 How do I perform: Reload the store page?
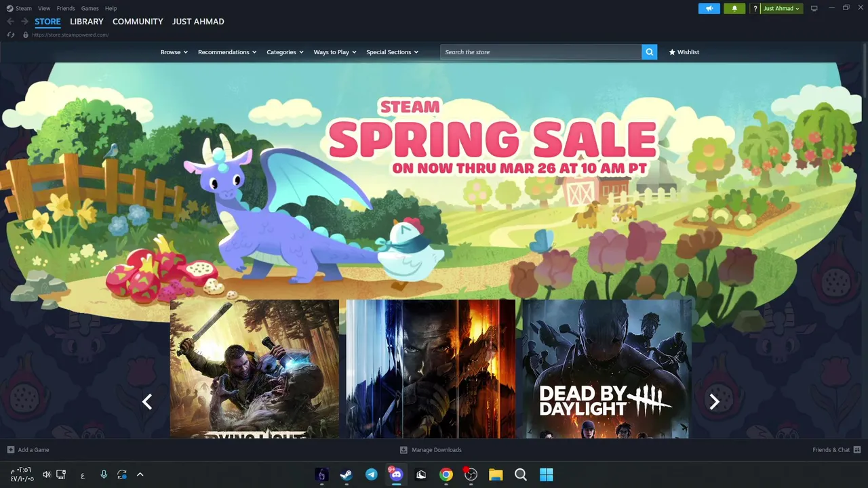click(10, 35)
